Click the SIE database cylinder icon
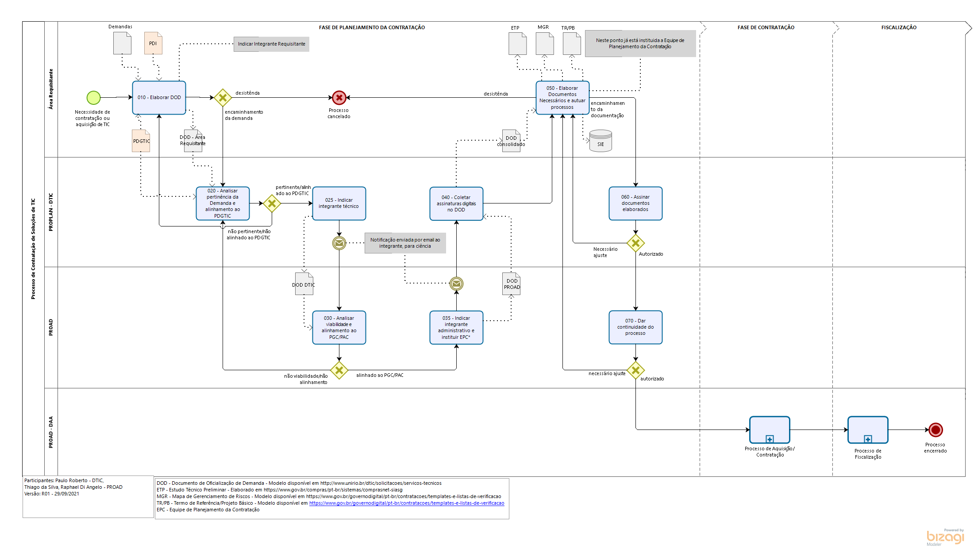Image resolution: width=974 pixels, height=560 pixels. pos(601,141)
